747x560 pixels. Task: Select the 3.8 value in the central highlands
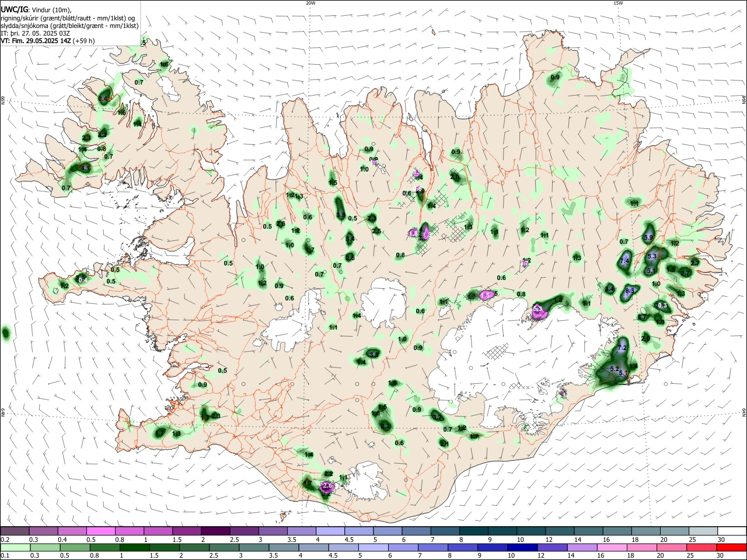374,353
